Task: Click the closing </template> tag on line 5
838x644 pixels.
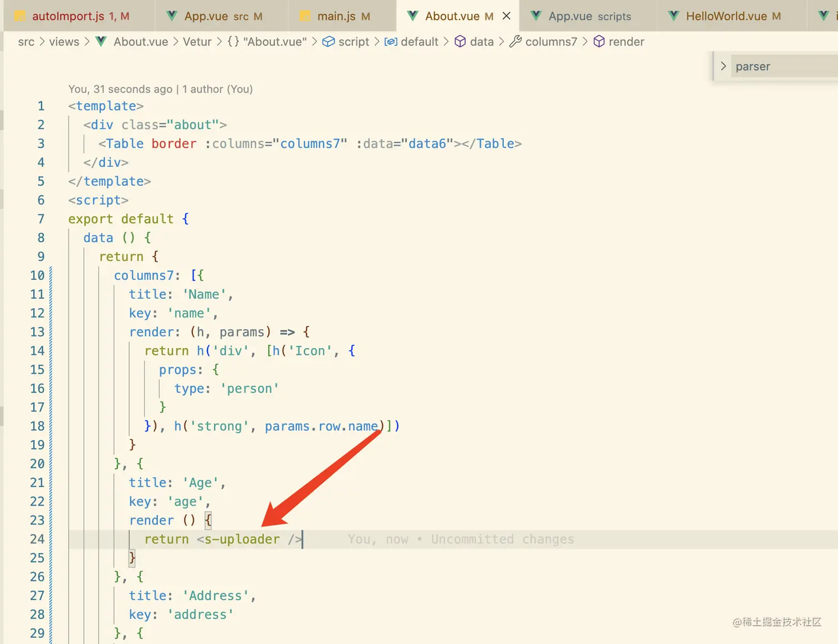Action: [x=110, y=181]
